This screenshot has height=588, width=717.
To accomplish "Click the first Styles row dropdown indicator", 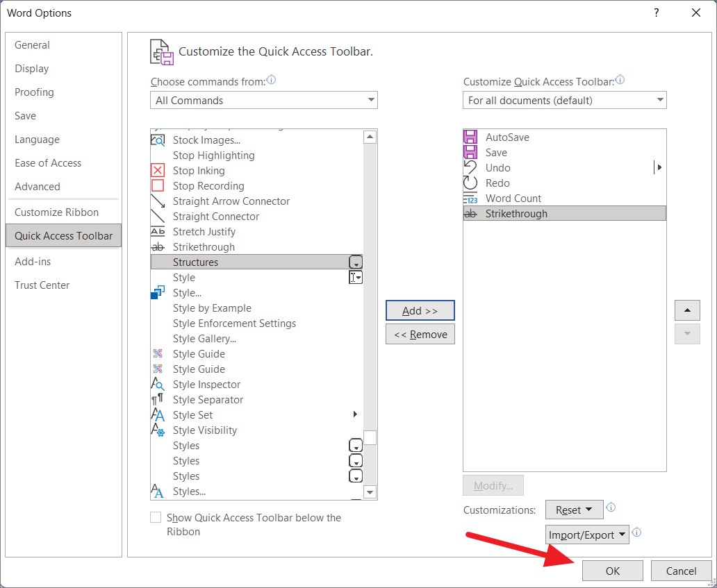I will pyautogui.click(x=356, y=446).
